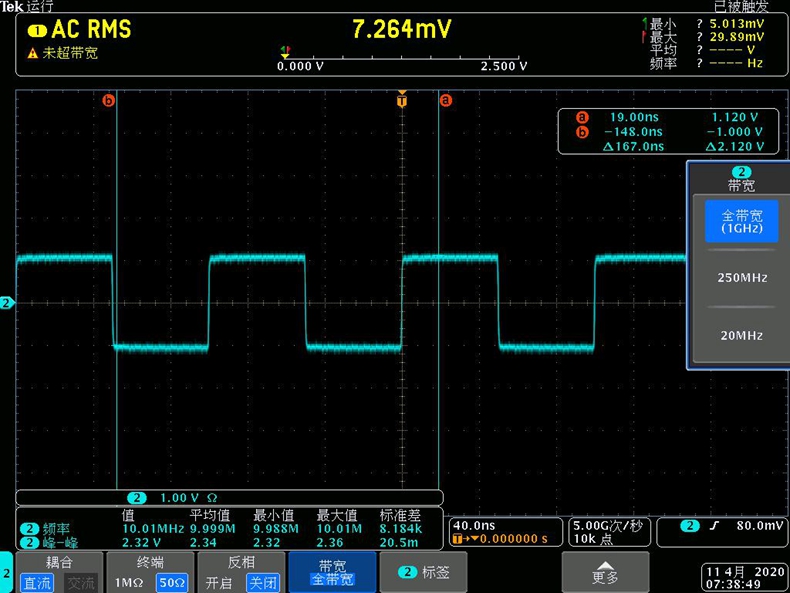Open the channel 2 标签 label menu
790x593 pixels.
pyautogui.click(x=424, y=572)
